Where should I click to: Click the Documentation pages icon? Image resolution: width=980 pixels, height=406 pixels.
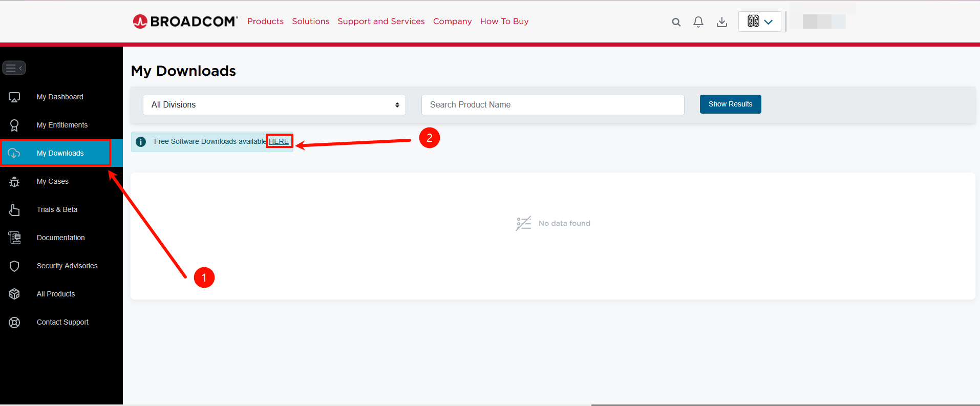(14, 238)
